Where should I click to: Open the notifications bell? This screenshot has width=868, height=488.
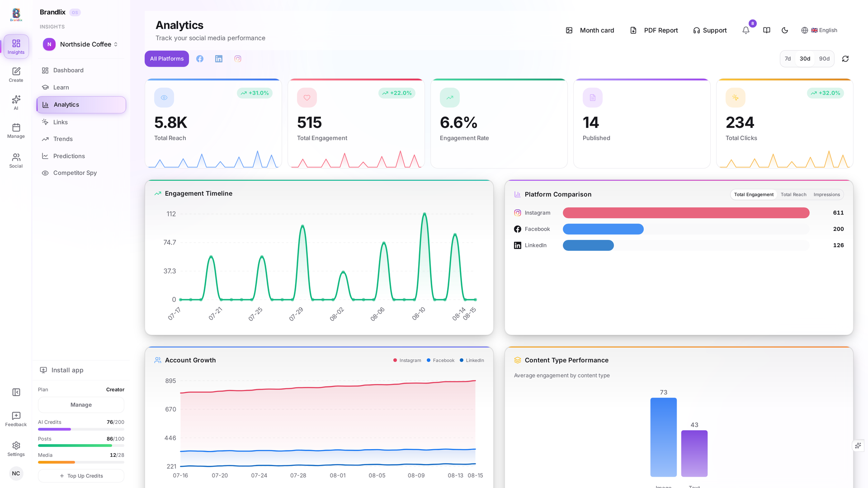tap(746, 30)
